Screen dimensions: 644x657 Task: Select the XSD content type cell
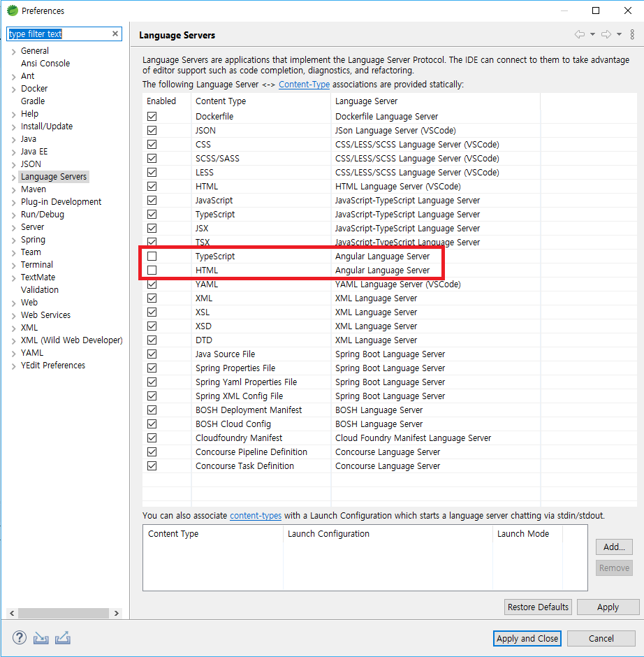tap(203, 326)
